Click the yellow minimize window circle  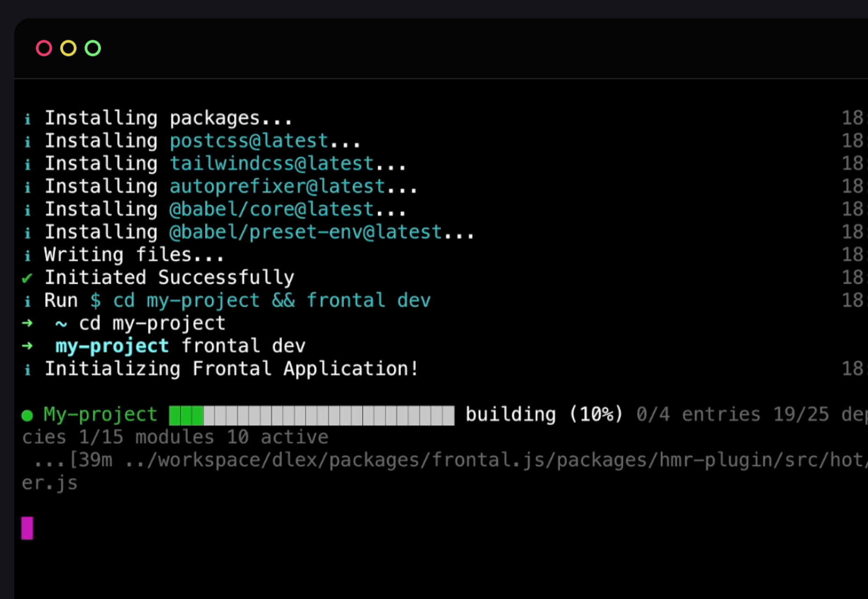click(68, 48)
